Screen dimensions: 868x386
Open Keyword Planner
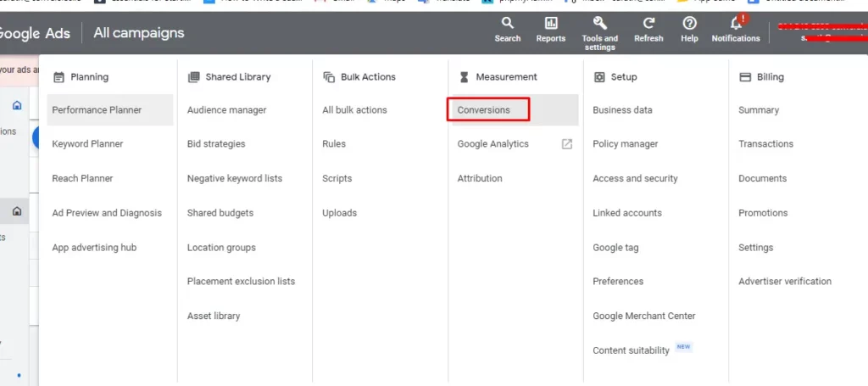(87, 144)
